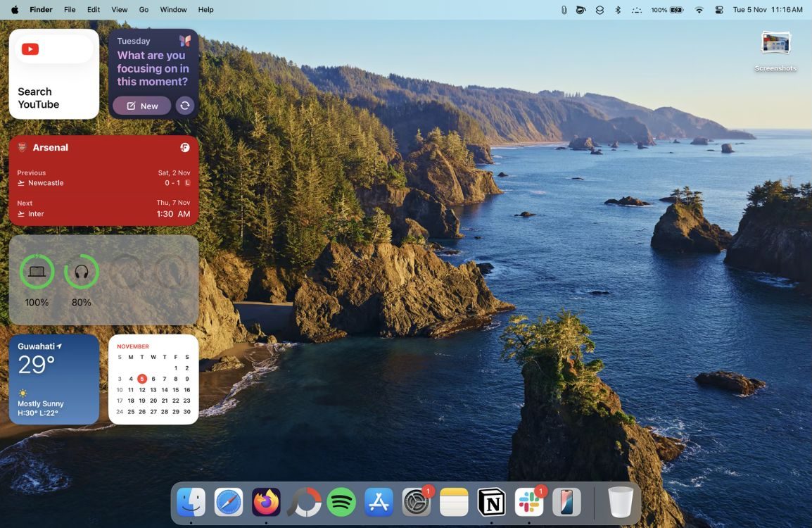Open the Screenshots thumbnail on the desktop
Screen dimensions: 812x528
(x=775, y=44)
